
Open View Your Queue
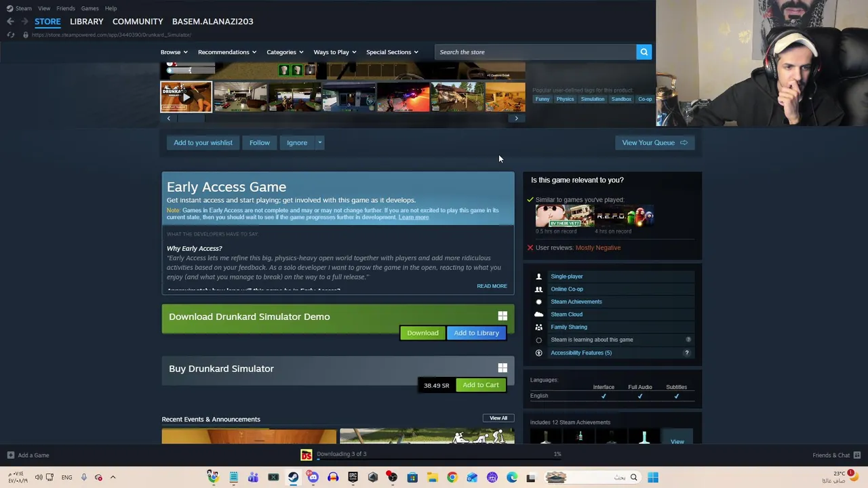pyautogui.click(x=654, y=143)
